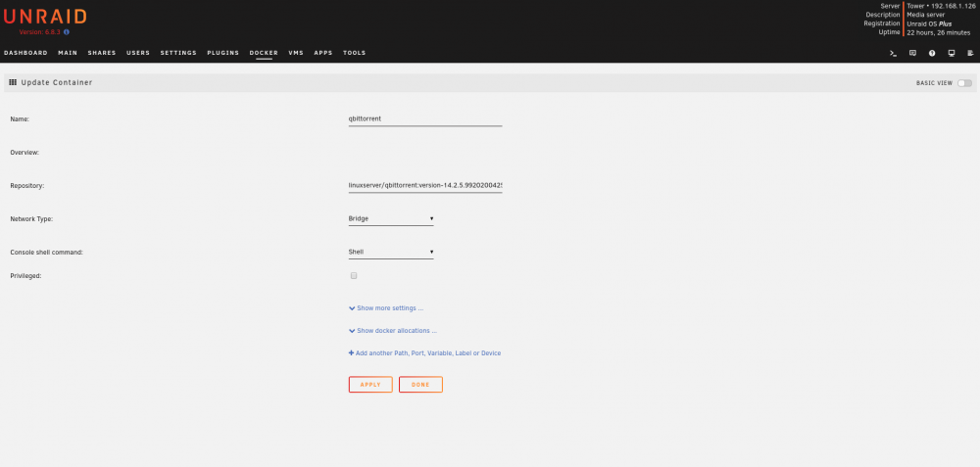The height and width of the screenshot is (467, 980).
Task: Enable the Privileged checkbox
Action: pyautogui.click(x=354, y=275)
